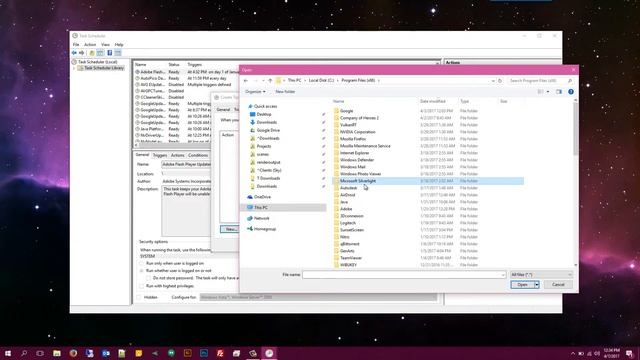The image size is (640, 360).
Task: Switch to Triggers tab in task details
Action: pos(160,156)
